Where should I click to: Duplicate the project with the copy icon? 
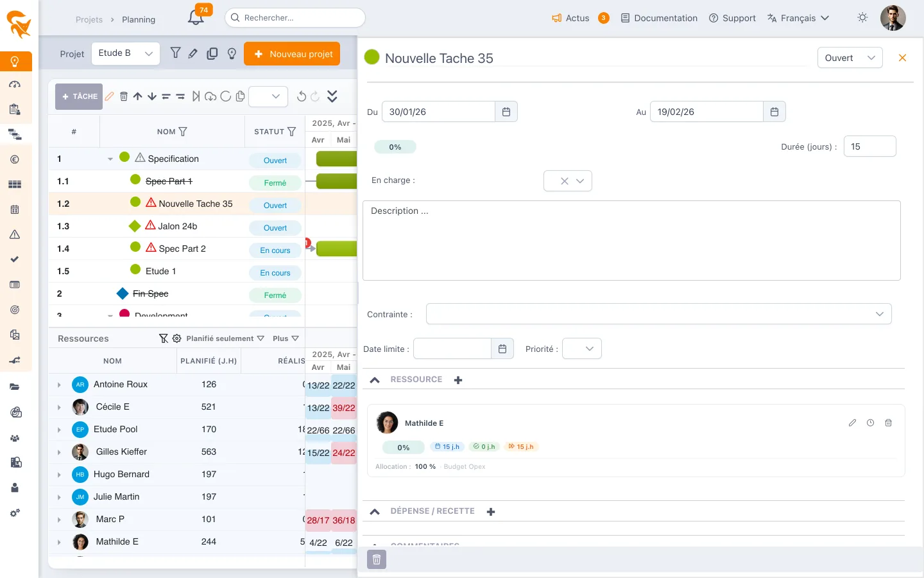point(212,54)
